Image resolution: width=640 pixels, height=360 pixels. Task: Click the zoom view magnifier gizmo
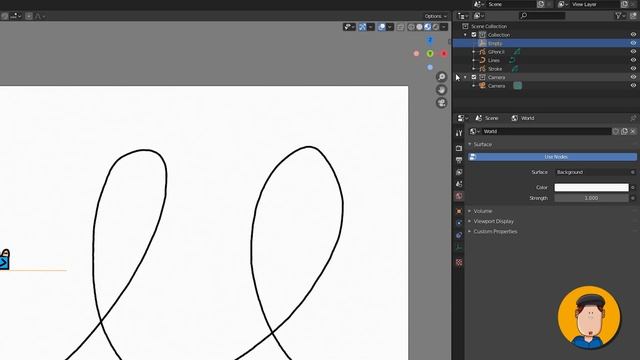(441, 77)
